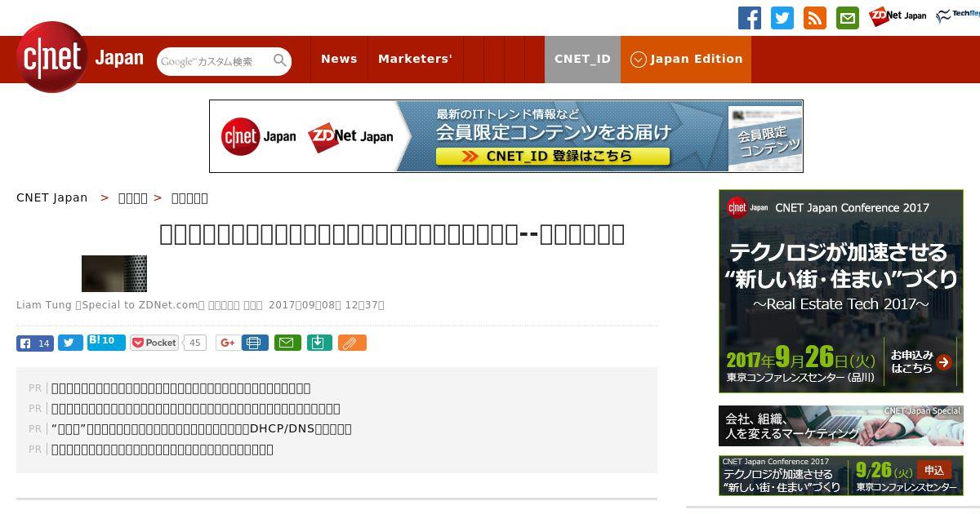Open the News menu
The image size is (980, 514).
[339, 59]
